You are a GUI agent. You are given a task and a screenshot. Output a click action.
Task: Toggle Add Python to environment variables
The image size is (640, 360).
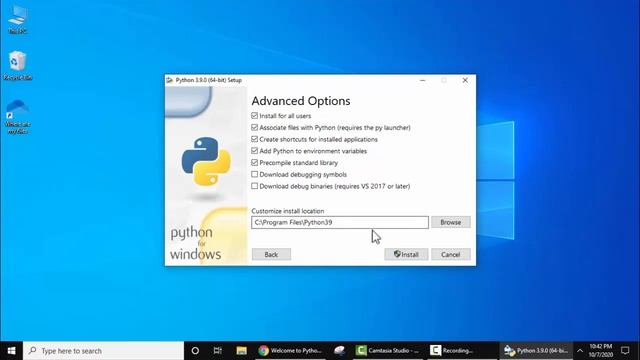click(x=255, y=151)
